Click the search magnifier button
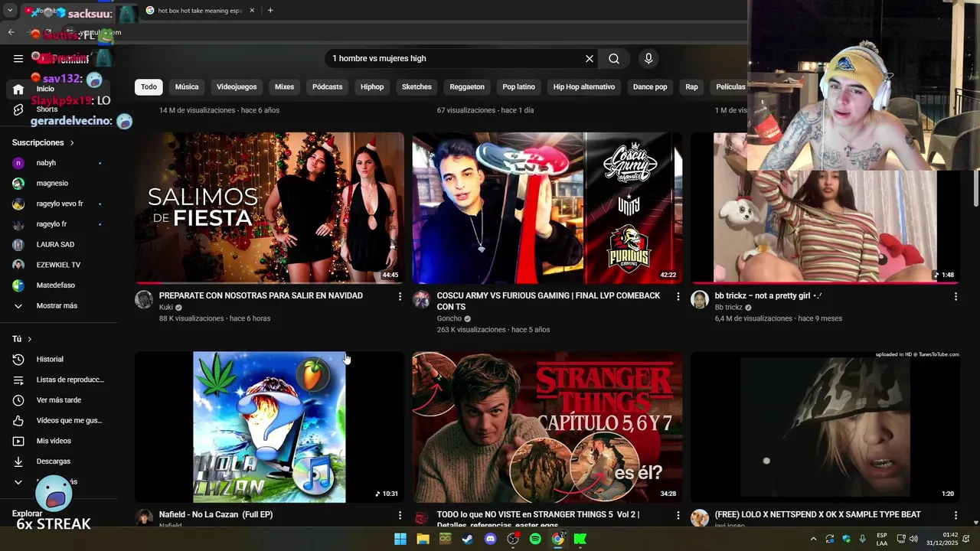This screenshot has width=980, height=551. click(x=614, y=58)
